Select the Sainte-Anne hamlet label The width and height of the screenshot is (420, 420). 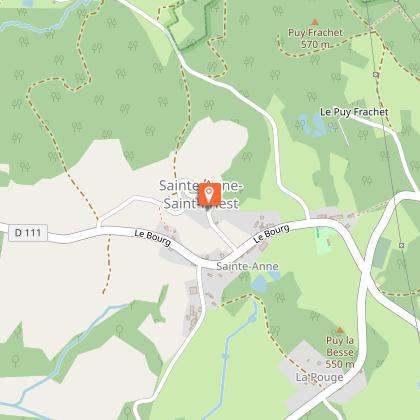pyautogui.click(x=247, y=266)
